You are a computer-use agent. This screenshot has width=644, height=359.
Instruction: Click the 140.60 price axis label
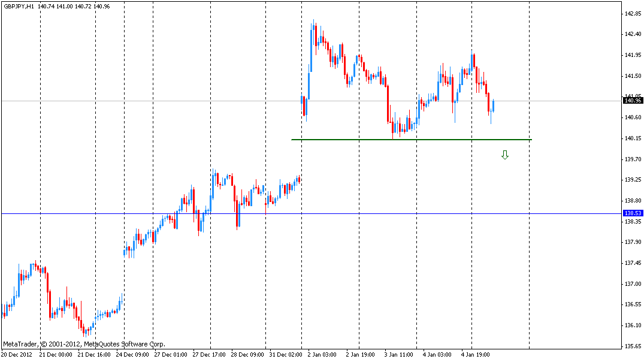click(633, 117)
